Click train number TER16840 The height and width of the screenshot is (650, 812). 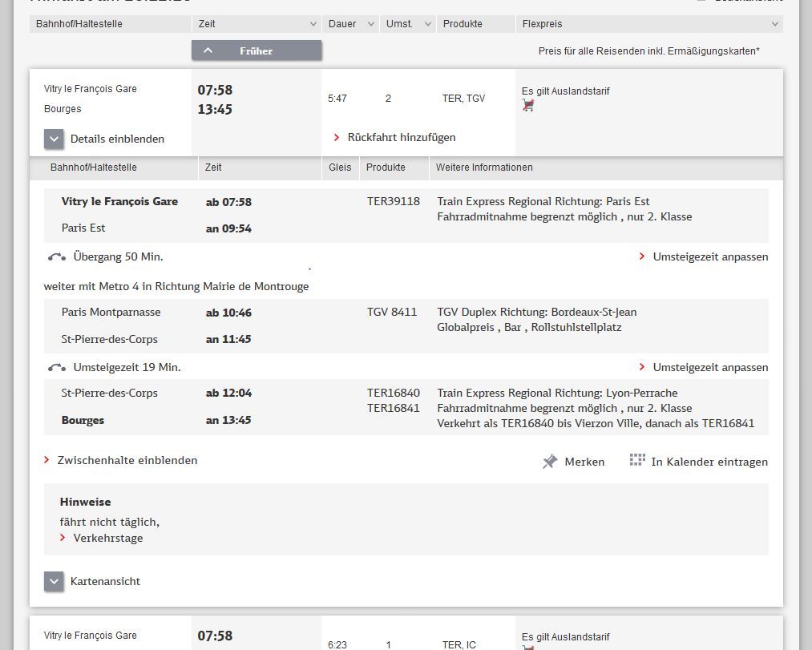[x=393, y=393]
